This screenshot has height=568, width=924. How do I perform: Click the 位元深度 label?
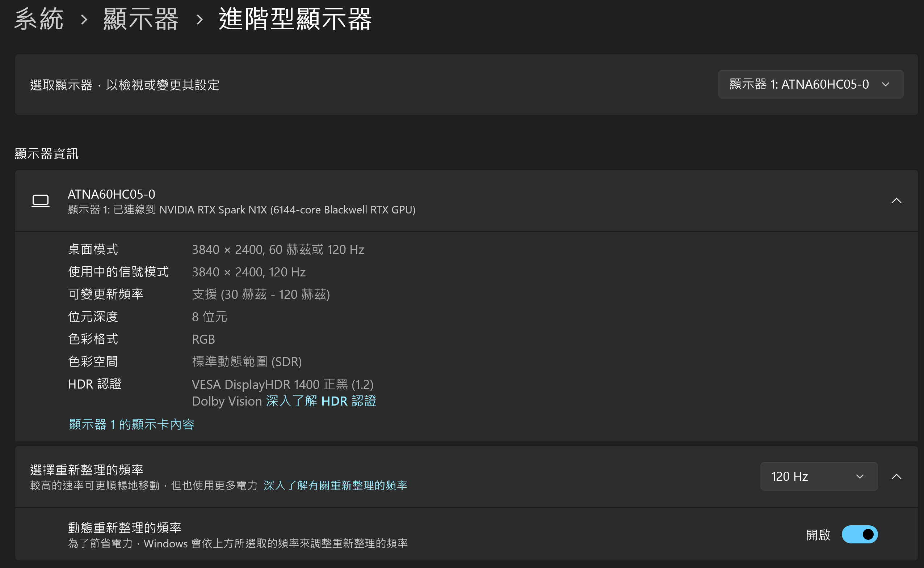tap(93, 316)
